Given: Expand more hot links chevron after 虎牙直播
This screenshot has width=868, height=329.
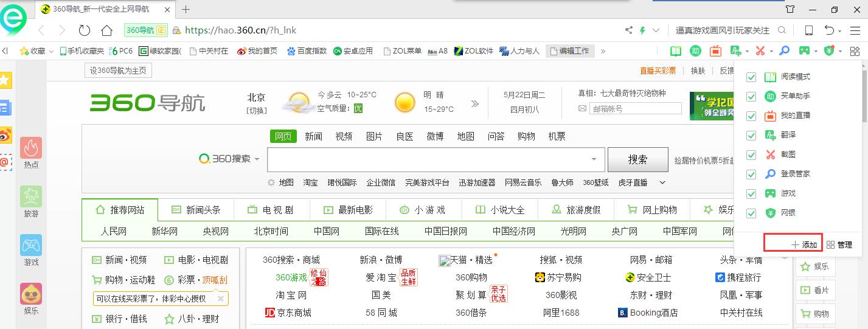Looking at the screenshot, I should pos(662,182).
